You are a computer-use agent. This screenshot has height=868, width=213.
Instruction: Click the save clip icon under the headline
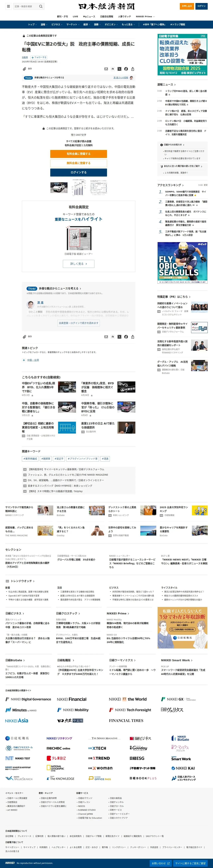pos(24,69)
